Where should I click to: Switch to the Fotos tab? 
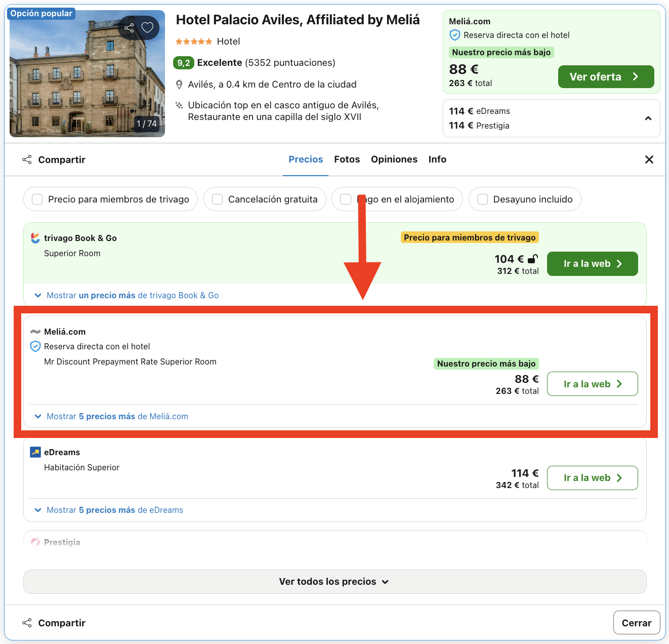347,159
